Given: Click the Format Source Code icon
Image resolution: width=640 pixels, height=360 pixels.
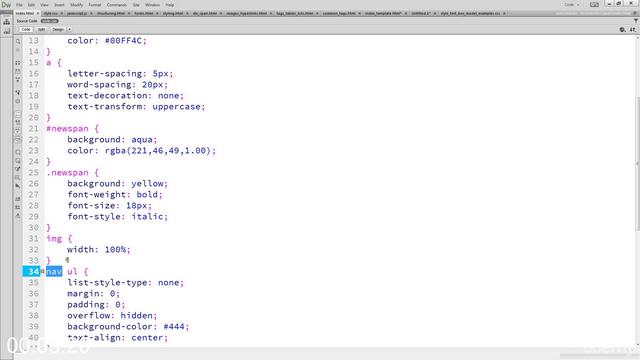Looking at the screenshot, I should (18, 216).
